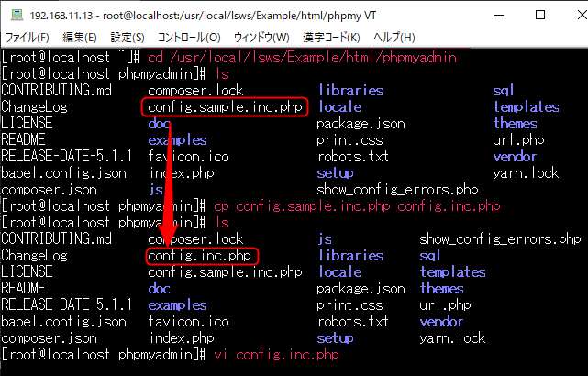This screenshot has height=376, width=588.
Task: Open the 設定(S) menu
Action: [128, 37]
